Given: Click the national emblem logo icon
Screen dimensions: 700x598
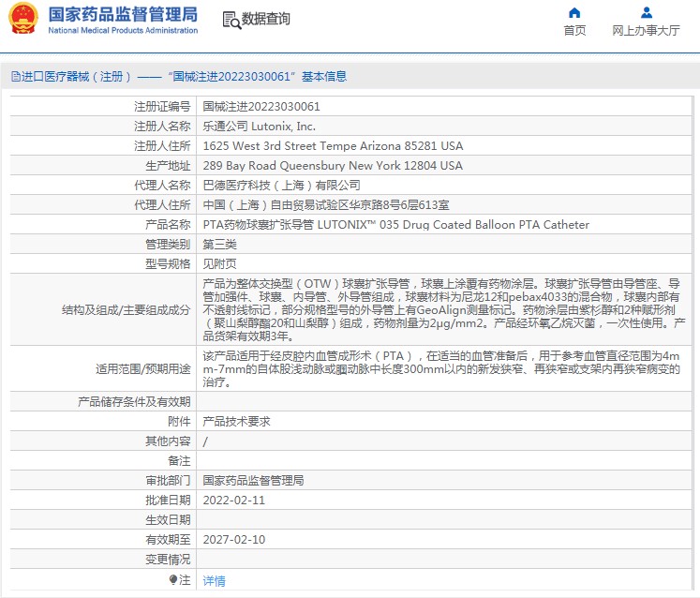Looking at the screenshot, I should point(23,19).
